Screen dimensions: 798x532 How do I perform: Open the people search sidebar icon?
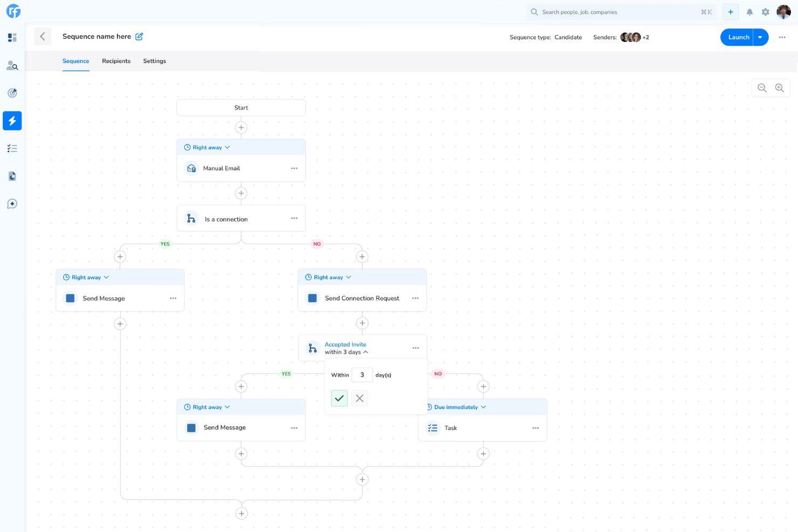12,66
